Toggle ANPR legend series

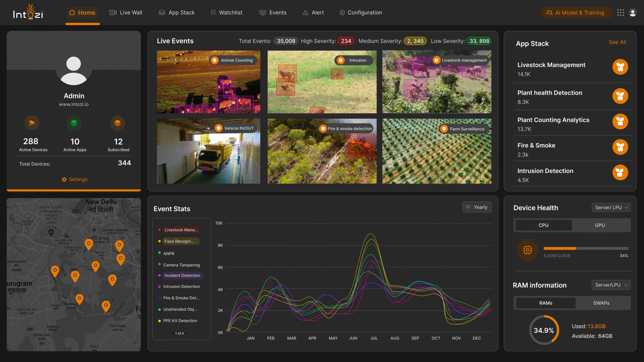(166, 253)
